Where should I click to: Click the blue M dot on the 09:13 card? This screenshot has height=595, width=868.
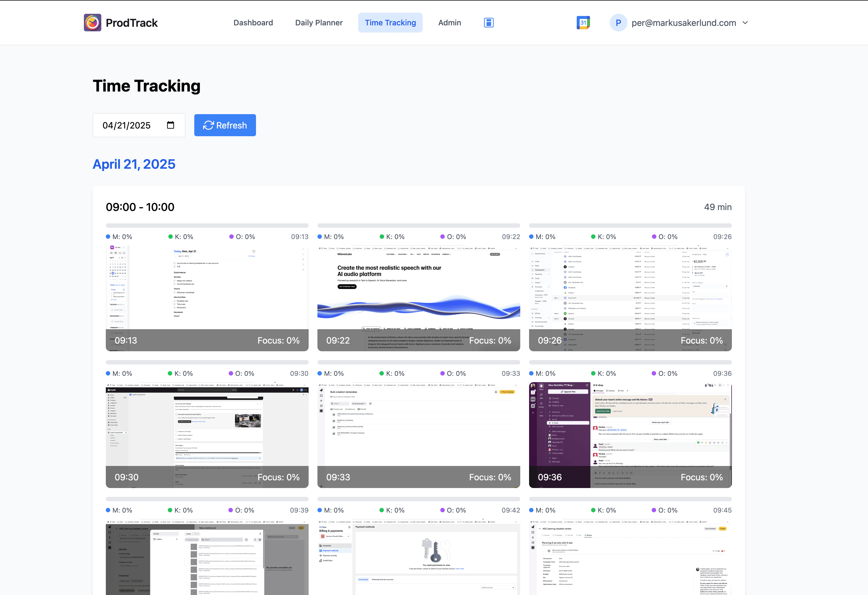pos(108,237)
